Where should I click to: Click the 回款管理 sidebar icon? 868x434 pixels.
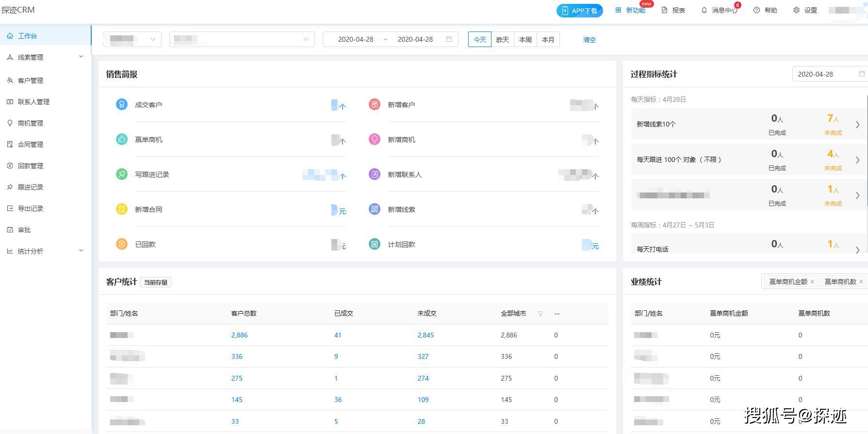10,166
